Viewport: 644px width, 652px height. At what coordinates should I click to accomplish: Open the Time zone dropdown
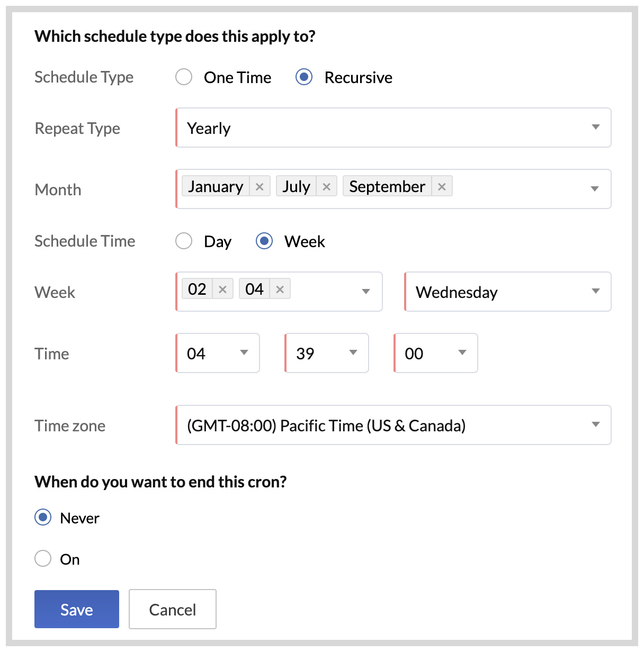(x=393, y=425)
